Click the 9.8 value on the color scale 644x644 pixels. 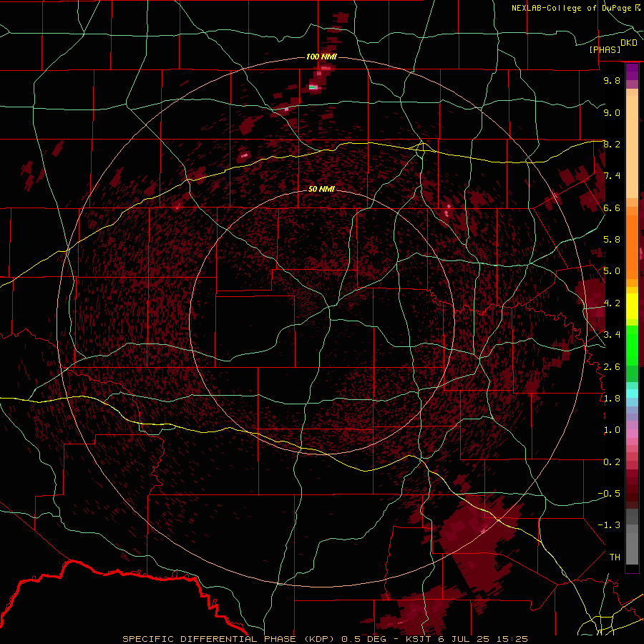(x=612, y=80)
